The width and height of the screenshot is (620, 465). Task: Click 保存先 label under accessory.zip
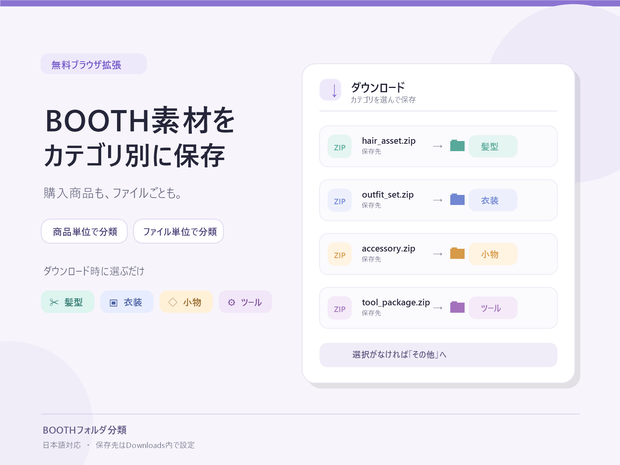371,259
